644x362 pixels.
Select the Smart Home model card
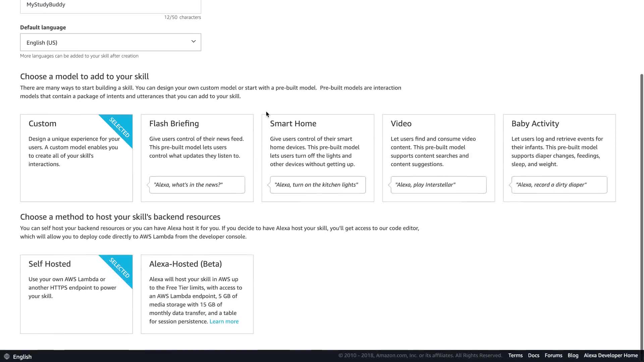318,158
